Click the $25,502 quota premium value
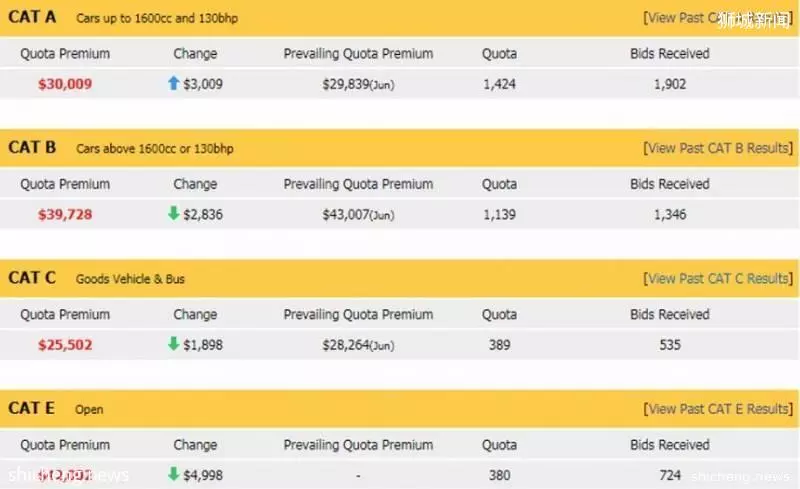The width and height of the screenshot is (800, 489). point(65,345)
